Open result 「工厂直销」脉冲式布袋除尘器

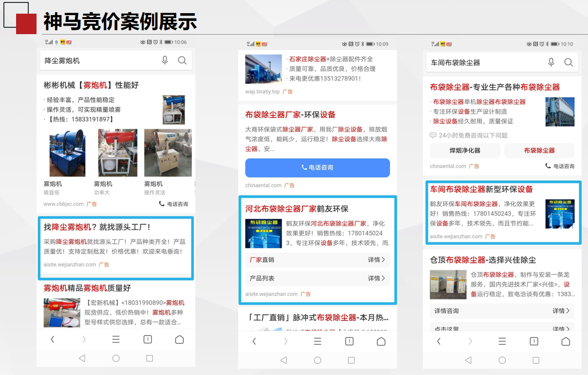[x=318, y=317]
